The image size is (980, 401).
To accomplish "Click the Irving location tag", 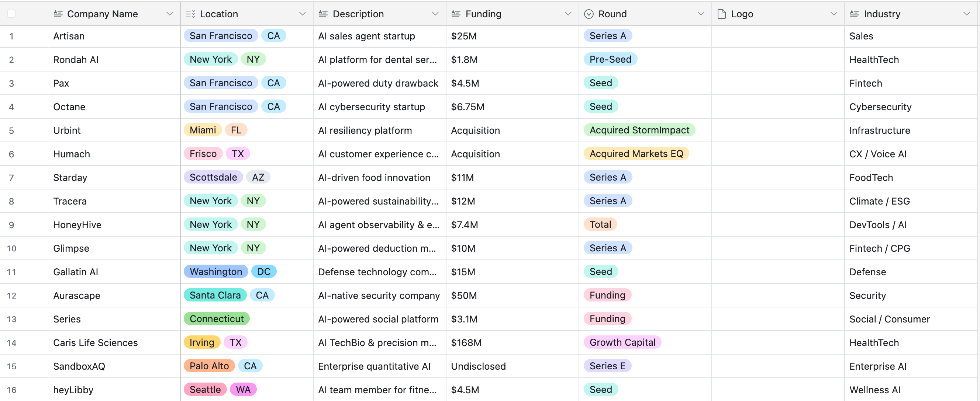I will pos(202,342).
